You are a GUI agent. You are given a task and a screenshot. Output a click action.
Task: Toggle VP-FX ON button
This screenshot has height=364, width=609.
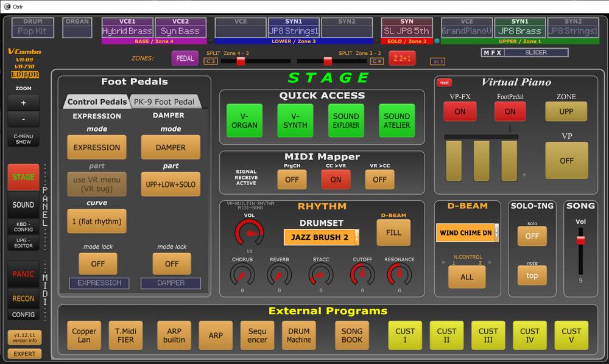tap(460, 111)
